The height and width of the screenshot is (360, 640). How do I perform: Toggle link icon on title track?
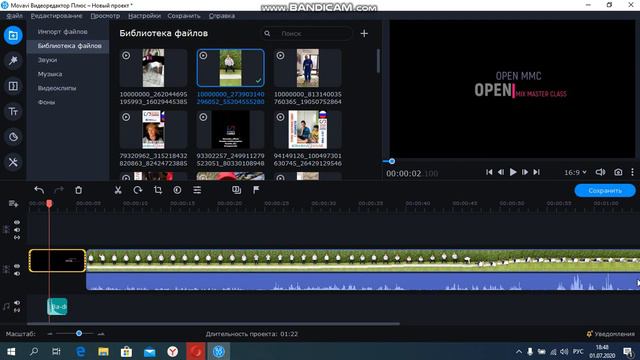pos(17,237)
